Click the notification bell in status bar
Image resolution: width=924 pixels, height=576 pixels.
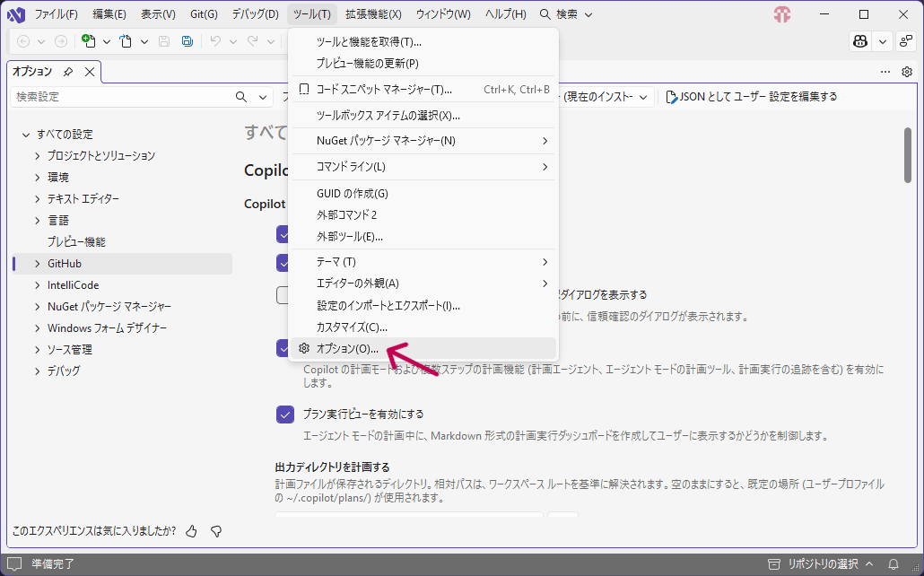pyautogui.click(x=893, y=564)
